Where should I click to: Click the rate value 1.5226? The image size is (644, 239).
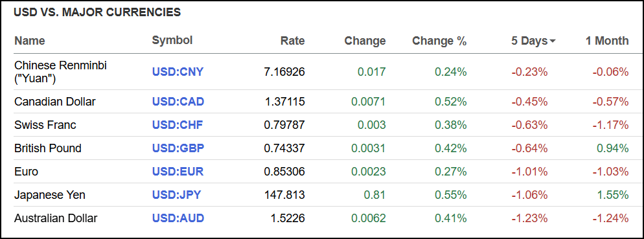tap(288, 218)
